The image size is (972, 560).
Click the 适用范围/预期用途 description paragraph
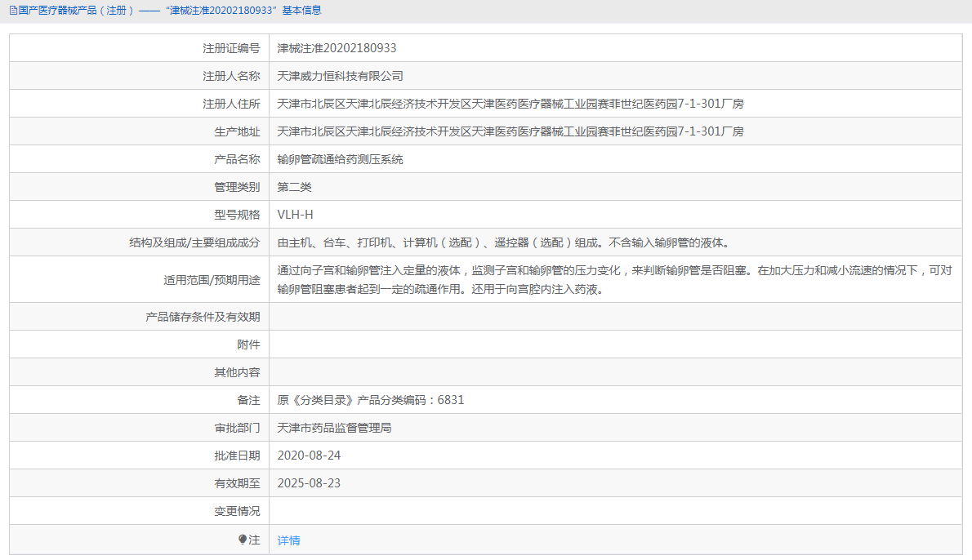point(613,279)
